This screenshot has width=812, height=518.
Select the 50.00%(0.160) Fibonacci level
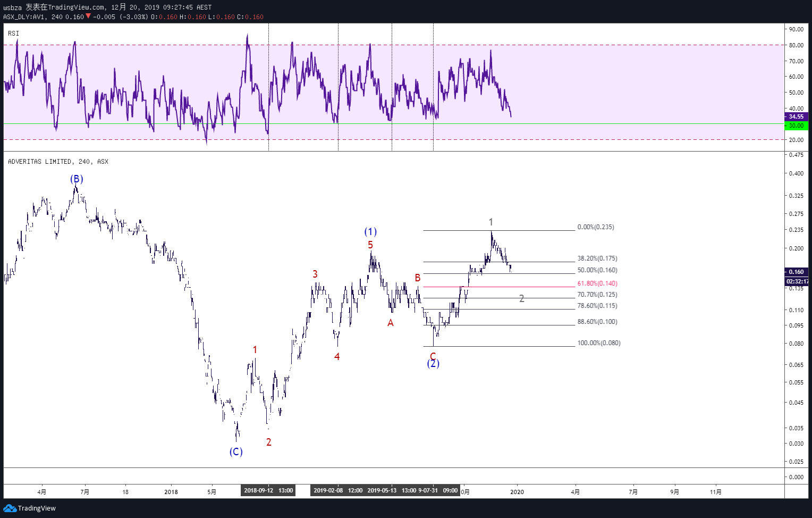(x=597, y=270)
